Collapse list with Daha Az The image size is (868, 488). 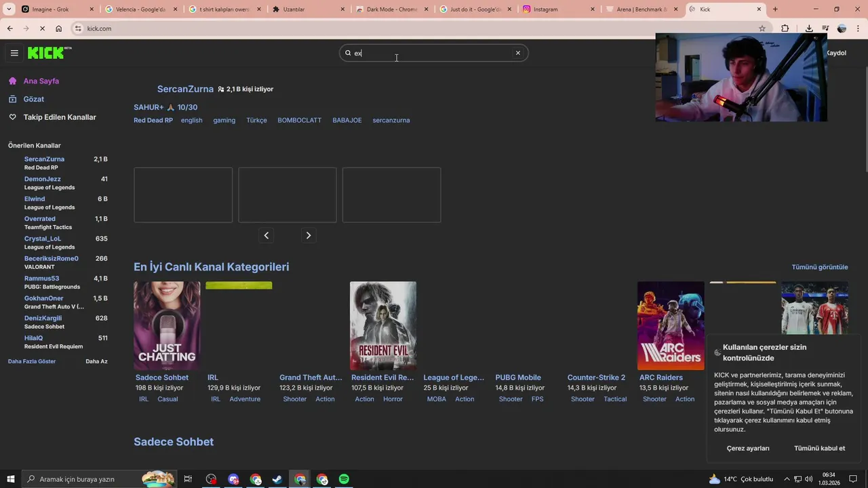pos(96,361)
